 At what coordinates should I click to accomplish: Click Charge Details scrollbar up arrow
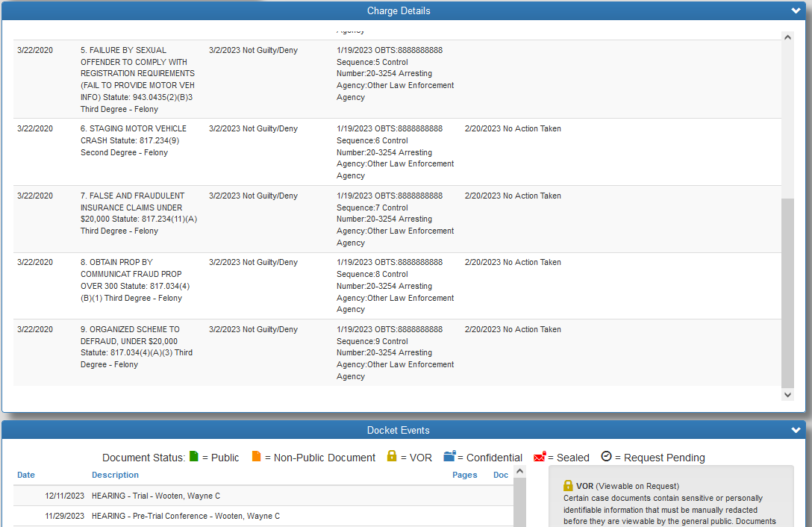[787, 37]
